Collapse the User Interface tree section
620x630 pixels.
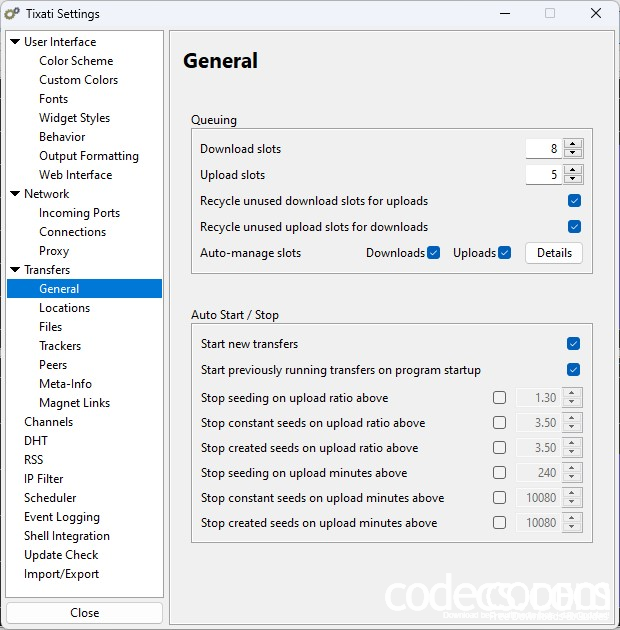click(x=15, y=41)
